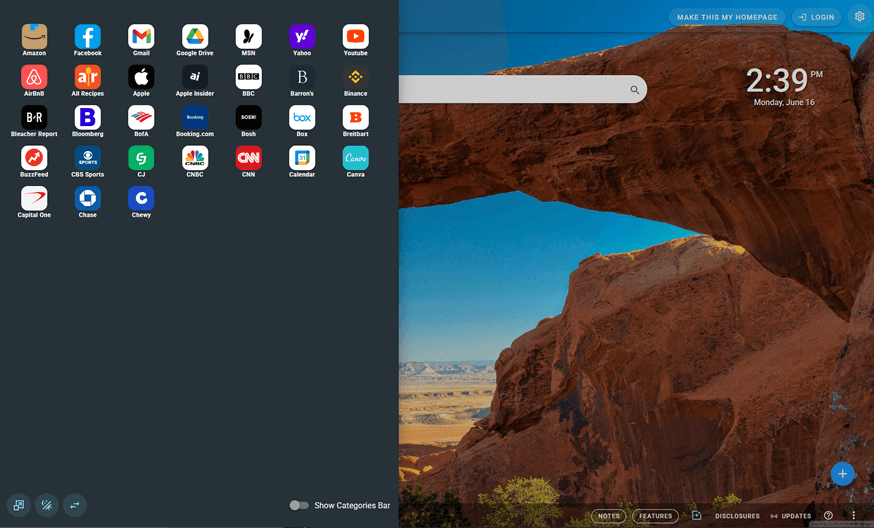Click the open-in-new-window icon in the bottom panel
The height and width of the screenshot is (528, 874).
click(x=18, y=505)
